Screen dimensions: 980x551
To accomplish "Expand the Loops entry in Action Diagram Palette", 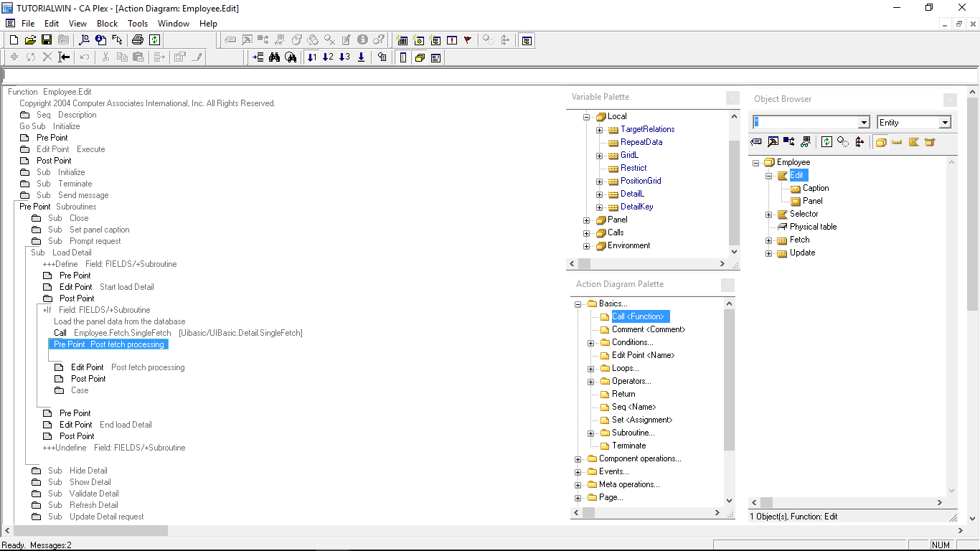I will [590, 368].
